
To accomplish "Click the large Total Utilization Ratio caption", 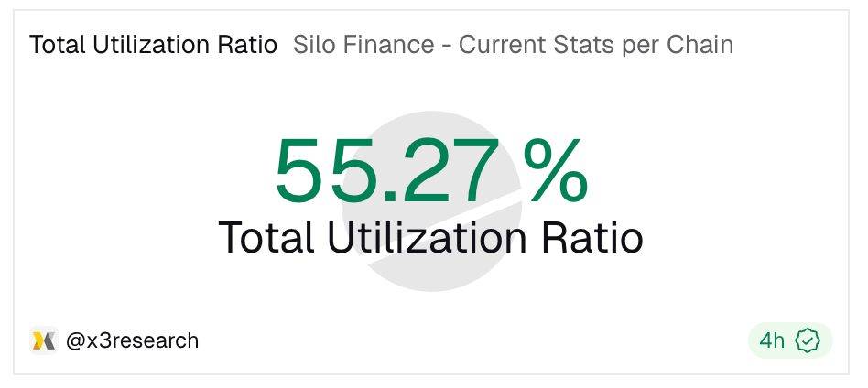I will point(430,238).
